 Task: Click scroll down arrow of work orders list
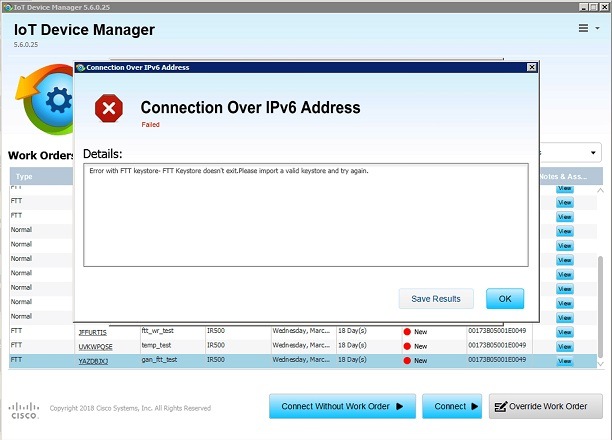[600, 364]
